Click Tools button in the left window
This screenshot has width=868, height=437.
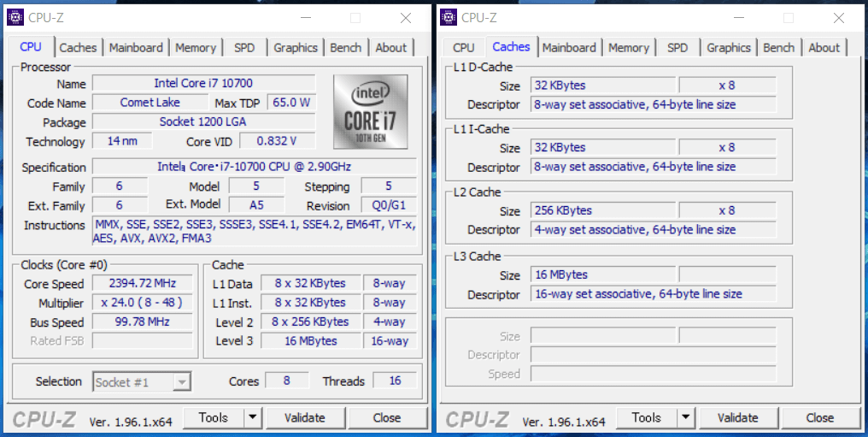pos(213,417)
